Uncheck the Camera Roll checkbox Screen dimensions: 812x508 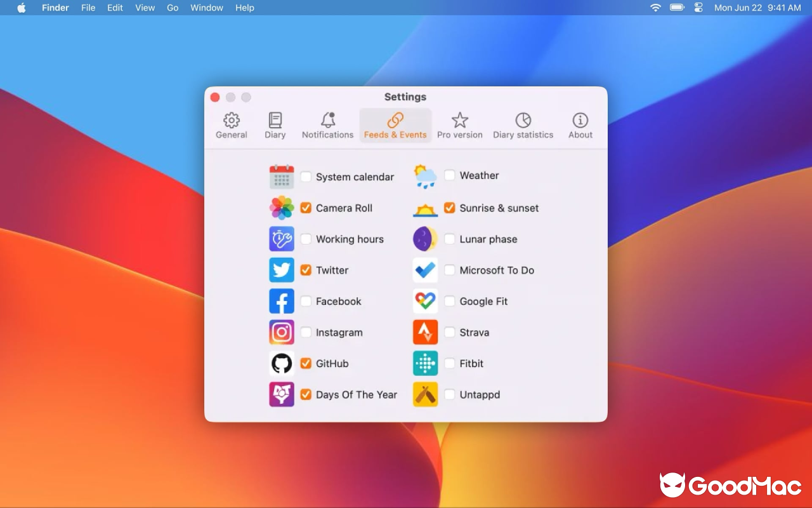[306, 208]
